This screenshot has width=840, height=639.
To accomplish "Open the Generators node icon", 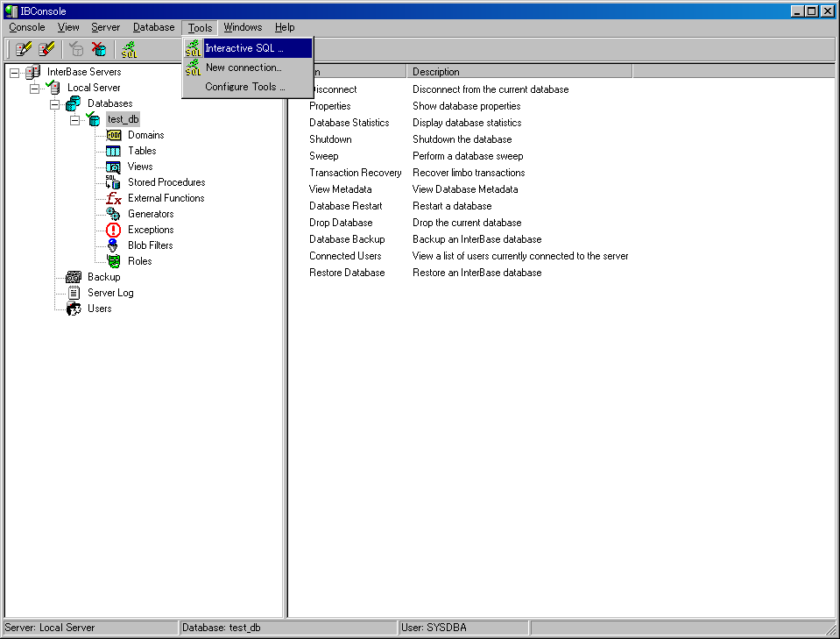I will 113,214.
